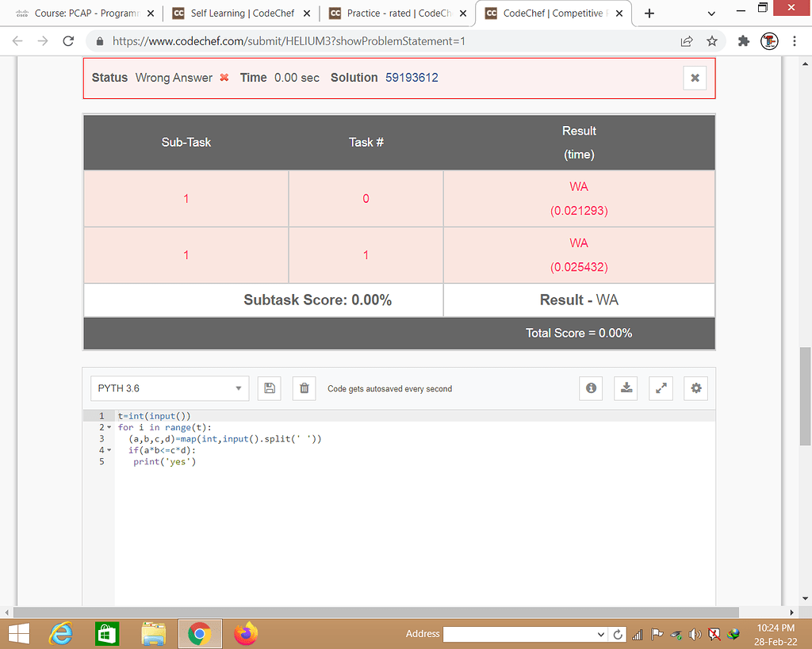
Task: Open the Chrome extensions puzzle icon
Action: coord(744,41)
